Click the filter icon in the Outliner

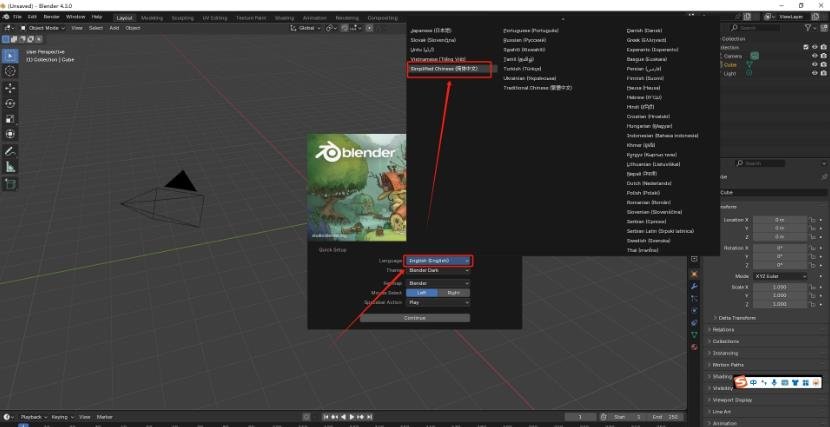(x=808, y=28)
